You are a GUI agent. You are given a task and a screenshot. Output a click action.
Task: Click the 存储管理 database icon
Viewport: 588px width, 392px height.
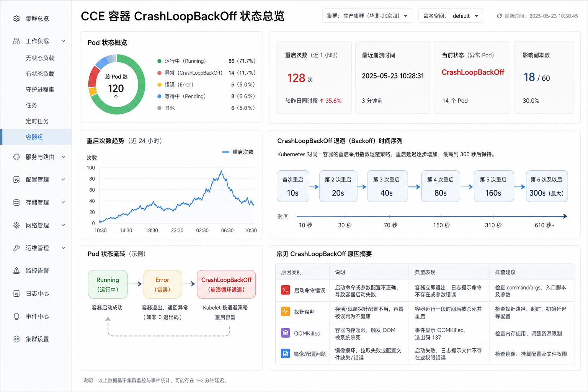pos(16,203)
